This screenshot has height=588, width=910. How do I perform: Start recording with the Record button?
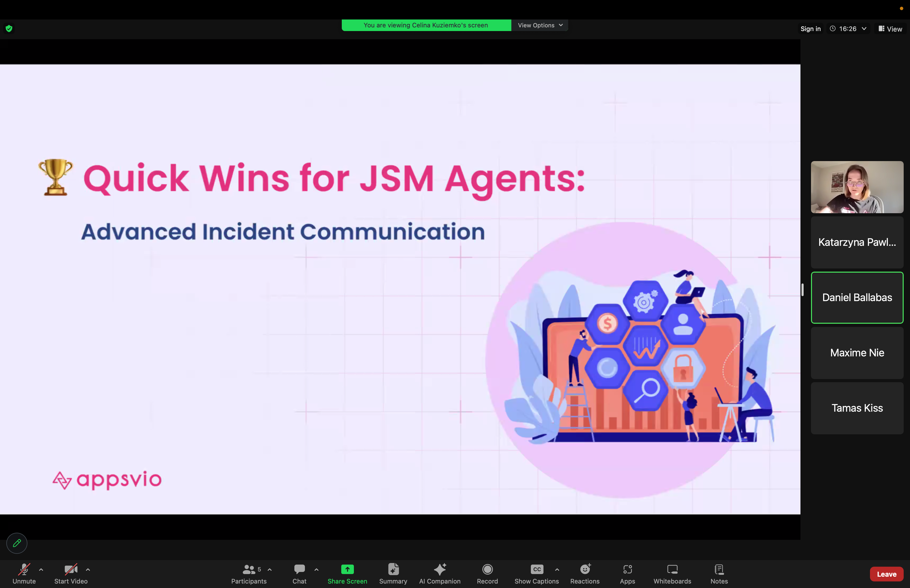[x=487, y=574]
